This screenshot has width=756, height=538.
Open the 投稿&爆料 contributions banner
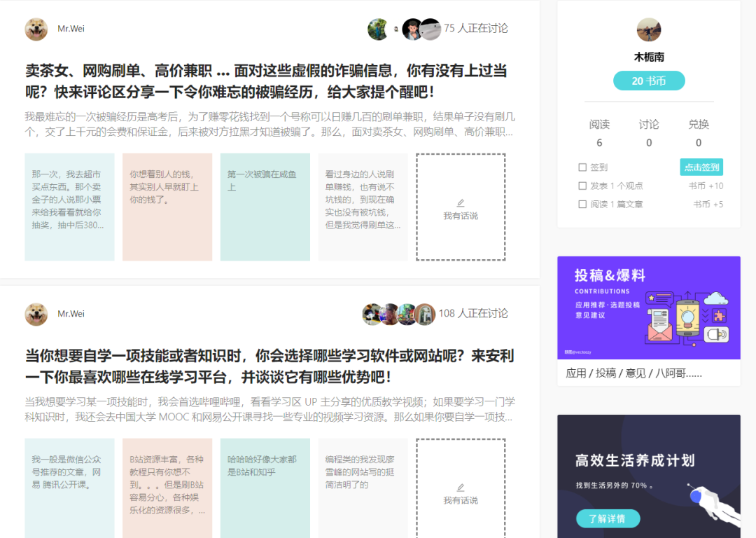click(649, 307)
